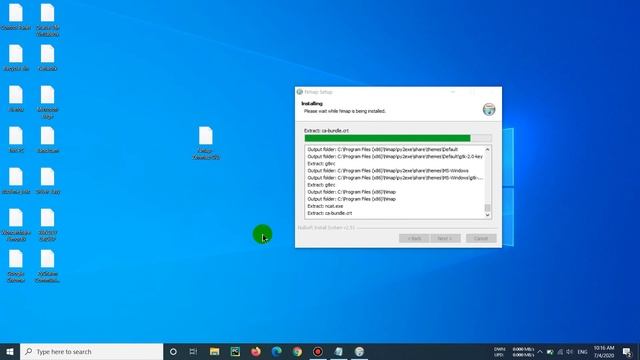This screenshot has height=360, width=640.
Task: Select the Google Chrome desktop shortcut
Action: [x=16, y=266]
